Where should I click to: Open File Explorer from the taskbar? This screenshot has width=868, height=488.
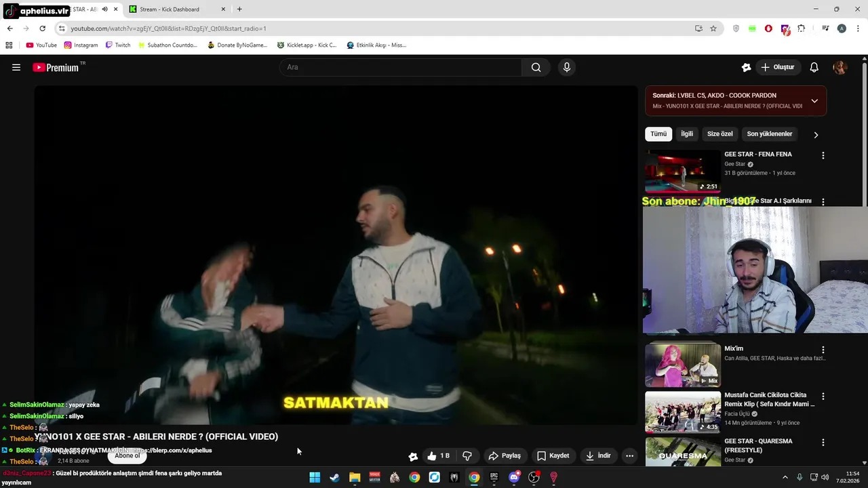[355, 477]
